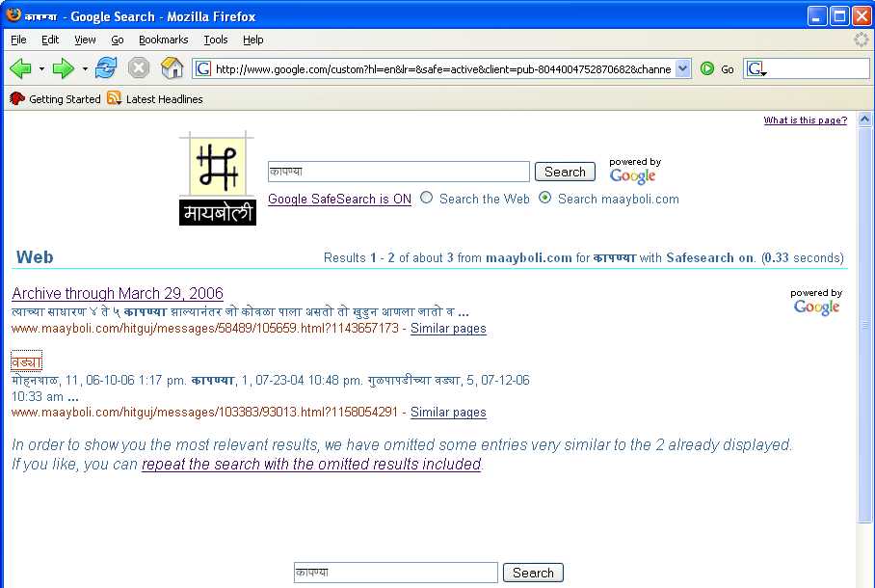Image resolution: width=875 pixels, height=588 pixels.
Task: Open the Edit menu
Action: [50, 40]
